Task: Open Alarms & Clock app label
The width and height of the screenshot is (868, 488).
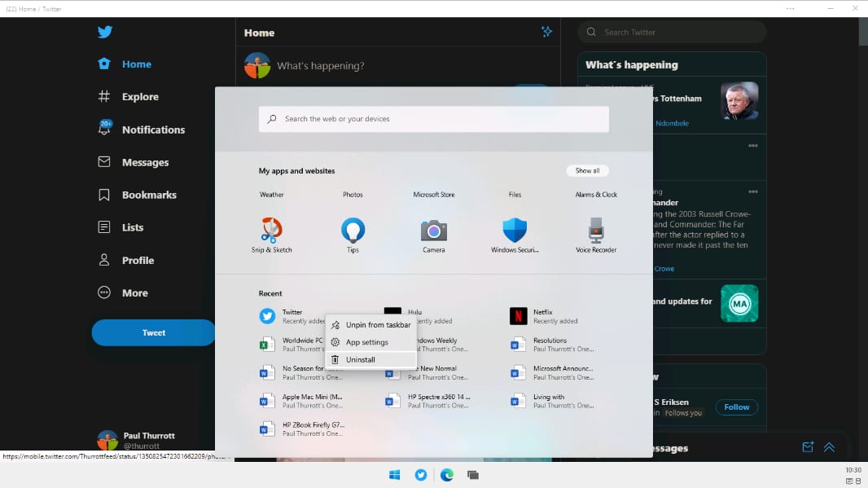Action: coord(596,195)
